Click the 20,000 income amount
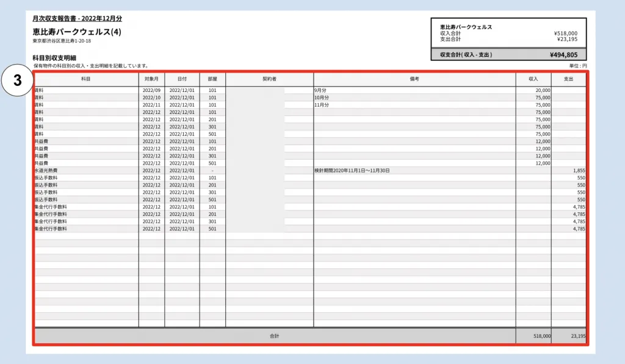This screenshot has width=625, height=364. tap(543, 90)
